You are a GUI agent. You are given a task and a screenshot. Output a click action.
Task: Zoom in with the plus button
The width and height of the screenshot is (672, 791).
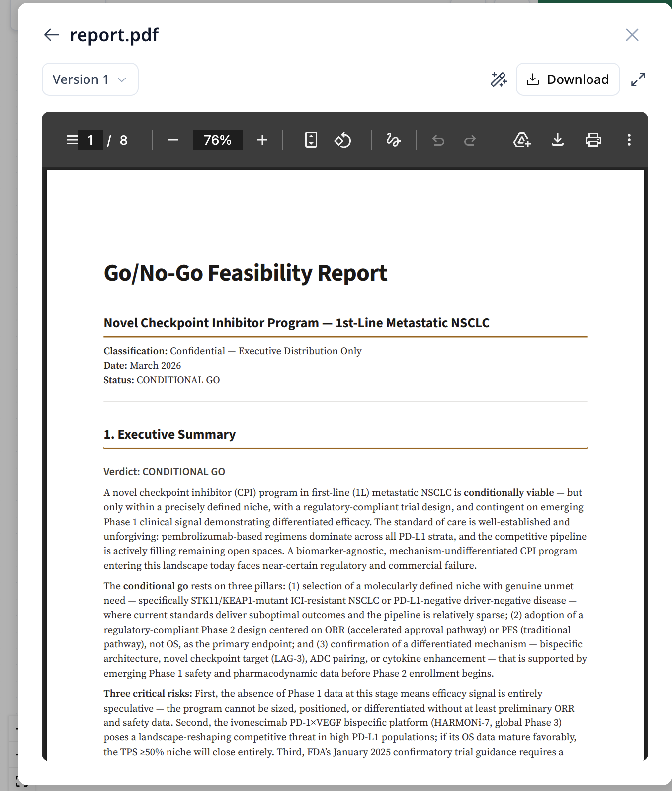click(262, 140)
